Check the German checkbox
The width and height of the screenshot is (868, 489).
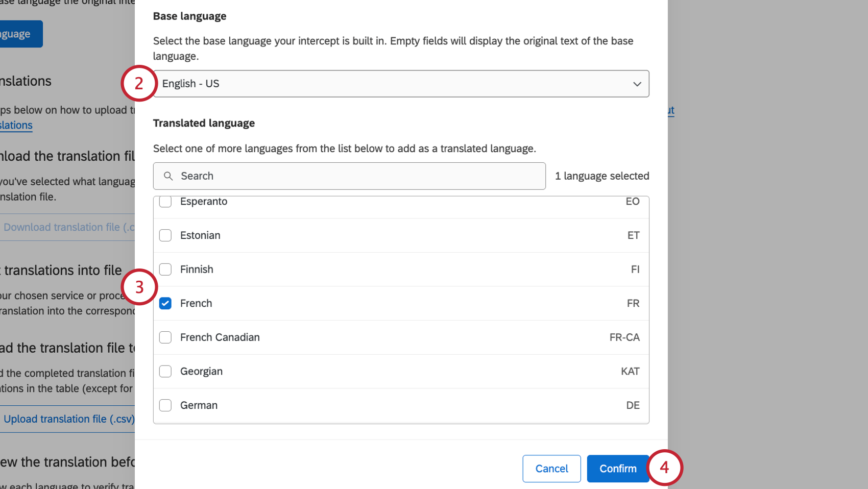[x=165, y=405]
